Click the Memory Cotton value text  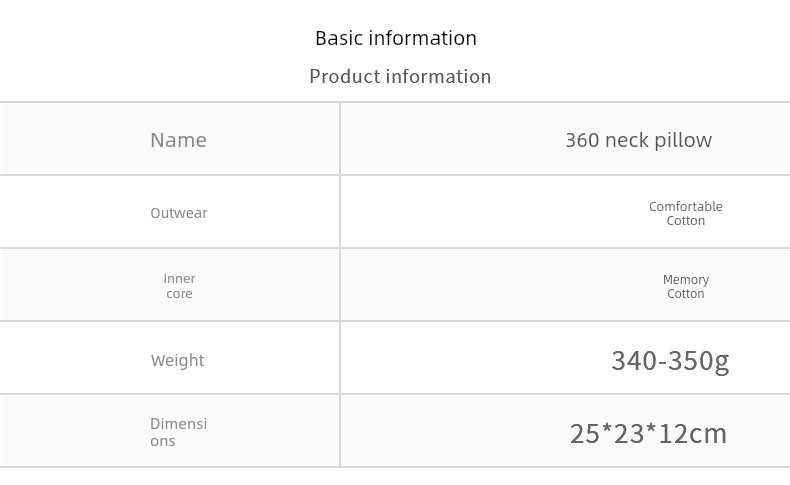[686, 287]
